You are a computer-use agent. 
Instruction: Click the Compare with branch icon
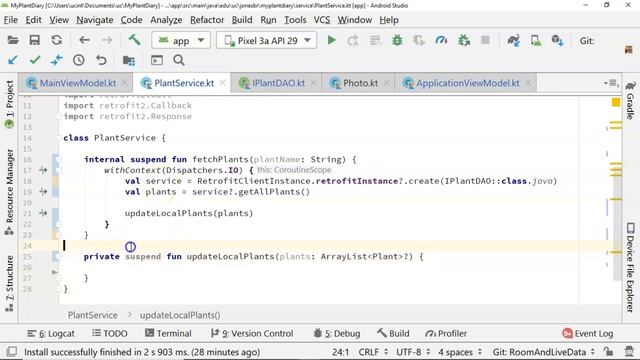(56, 60)
